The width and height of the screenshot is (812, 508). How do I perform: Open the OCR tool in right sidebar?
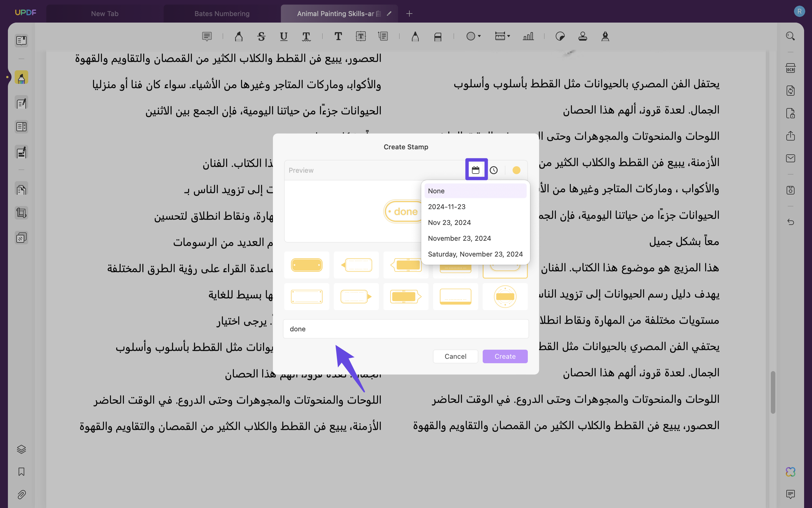pyautogui.click(x=790, y=68)
